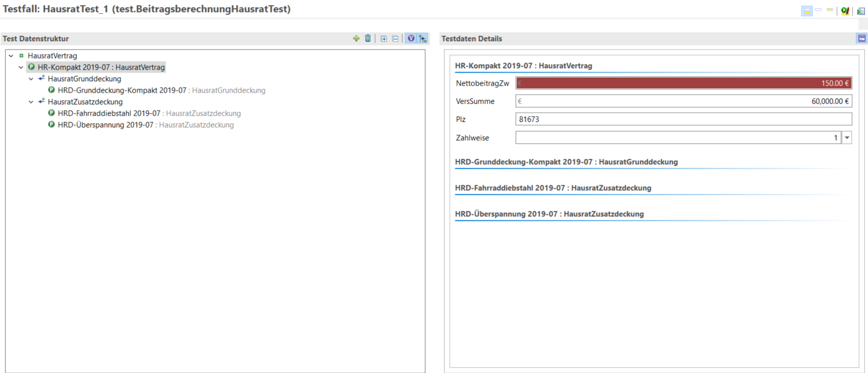
Task: Click into the Plz input field
Action: tap(683, 119)
